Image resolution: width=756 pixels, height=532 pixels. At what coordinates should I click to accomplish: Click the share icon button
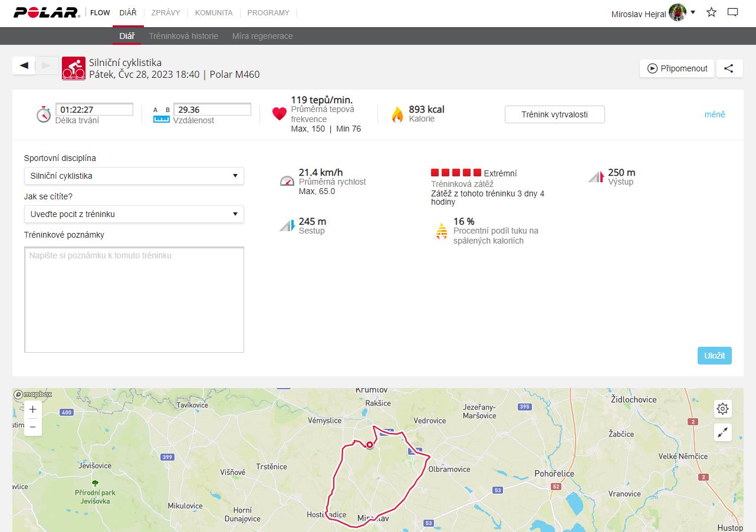point(729,68)
